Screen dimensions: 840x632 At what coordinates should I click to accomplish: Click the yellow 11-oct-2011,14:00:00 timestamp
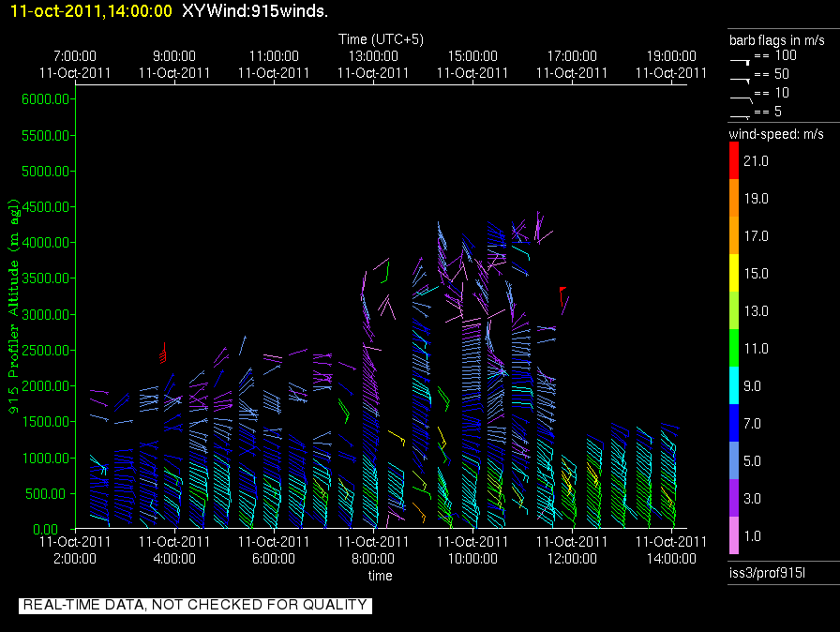point(90,11)
